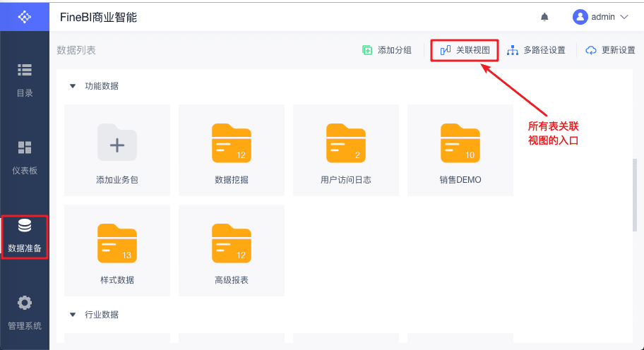The height and width of the screenshot is (350, 644).
Task: Open the 管理系统 gear sidebar icon
Action: (x=25, y=303)
